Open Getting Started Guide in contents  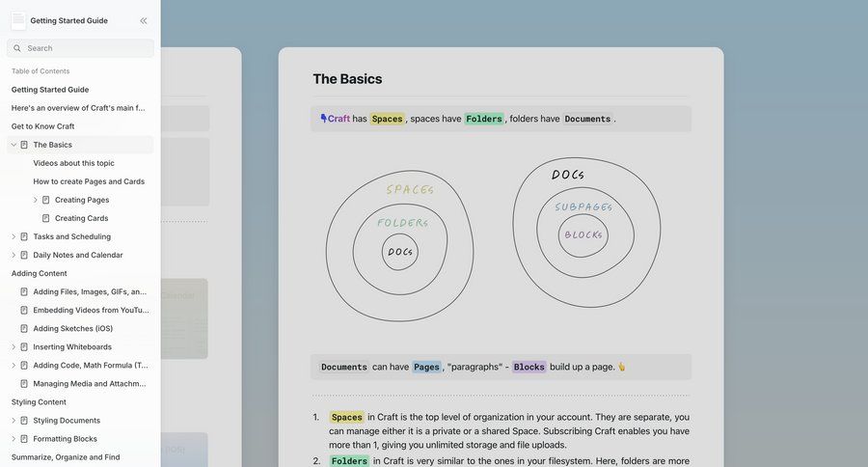click(x=50, y=90)
